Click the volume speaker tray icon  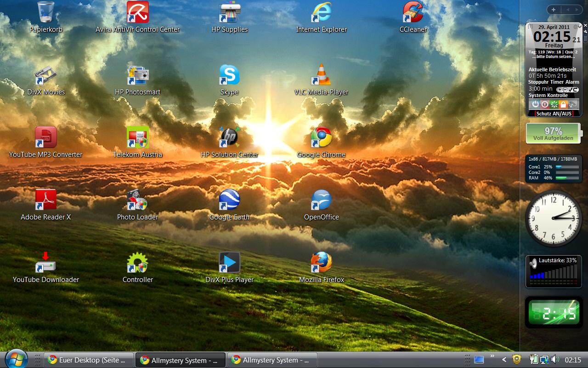[x=554, y=359]
